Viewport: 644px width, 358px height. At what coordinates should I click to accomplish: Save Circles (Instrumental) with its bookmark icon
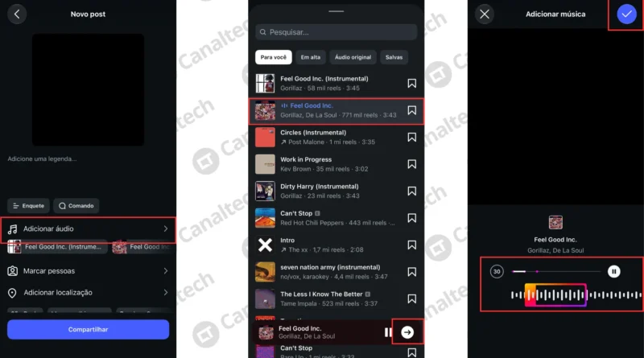coord(411,137)
